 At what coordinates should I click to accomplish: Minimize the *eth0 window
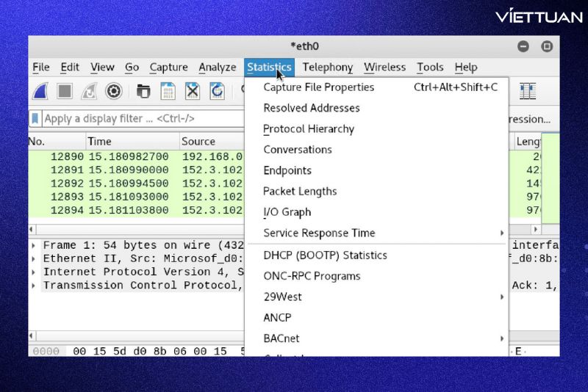click(x=523, y=46)
